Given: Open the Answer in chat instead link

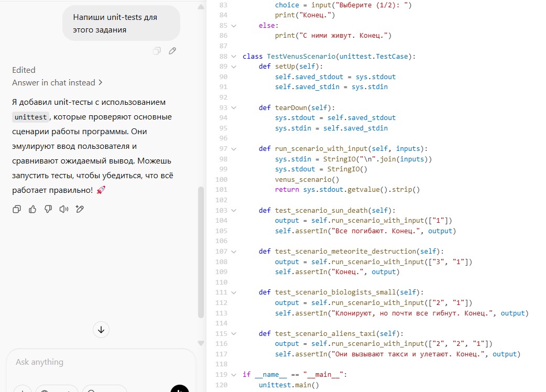Looking at the screenshot, I should [x=57, y=82].
